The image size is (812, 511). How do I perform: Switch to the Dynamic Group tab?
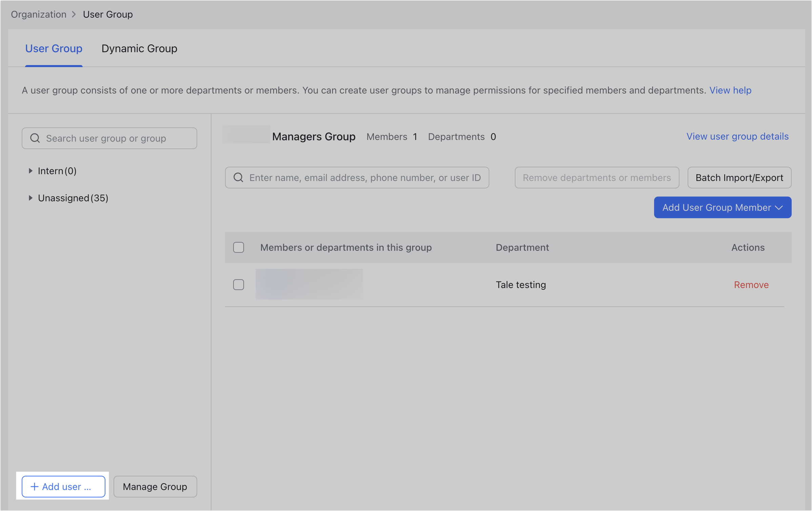coord(139,48)
